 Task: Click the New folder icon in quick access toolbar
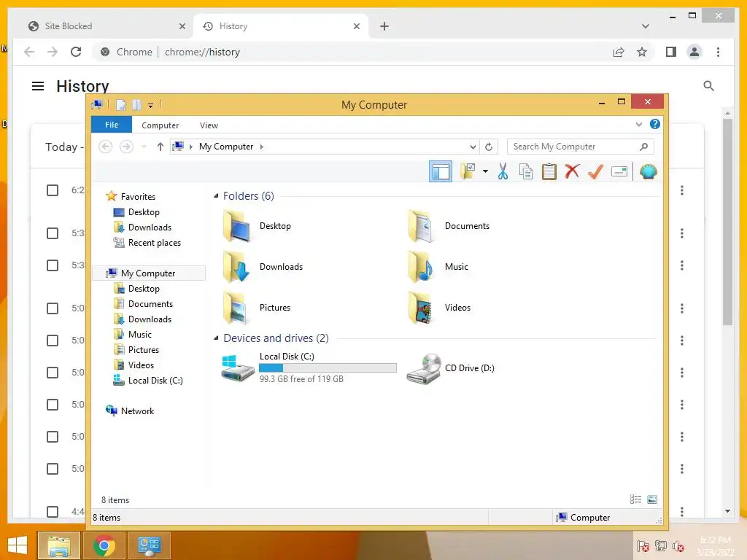[x=137, y=105]
